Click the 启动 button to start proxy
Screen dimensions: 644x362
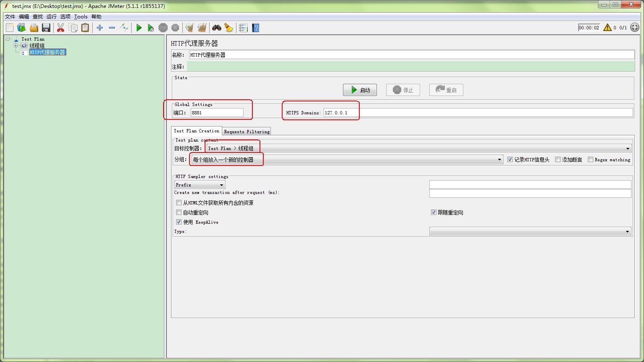[360, 90]
